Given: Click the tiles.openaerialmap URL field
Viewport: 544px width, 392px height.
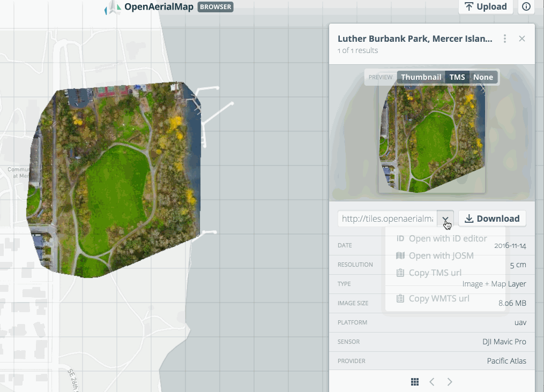Looking at the screenshot, I should [387, 218].
